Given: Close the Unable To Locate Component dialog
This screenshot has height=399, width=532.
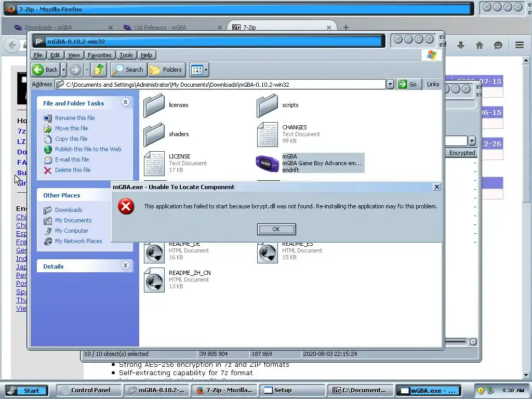Looking at the screenshot, I should pos(436,187).
